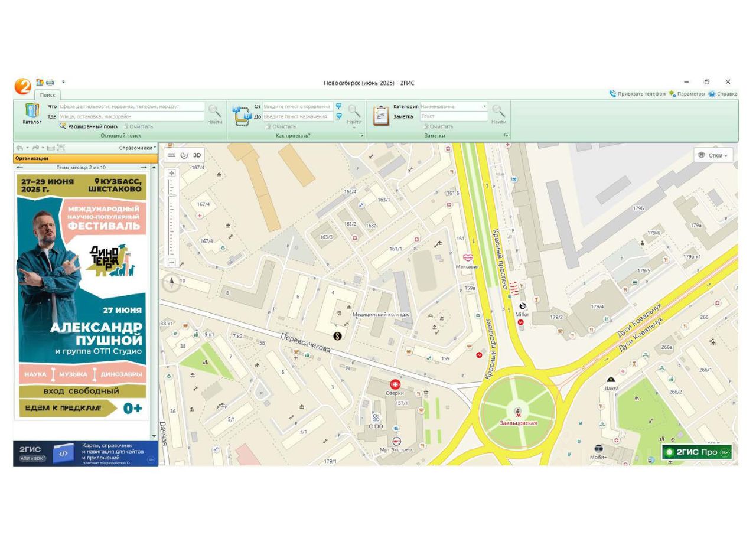Click the Заметка text field
The image size is (756, 535).
pyautogui.click(x=454, y=117)
